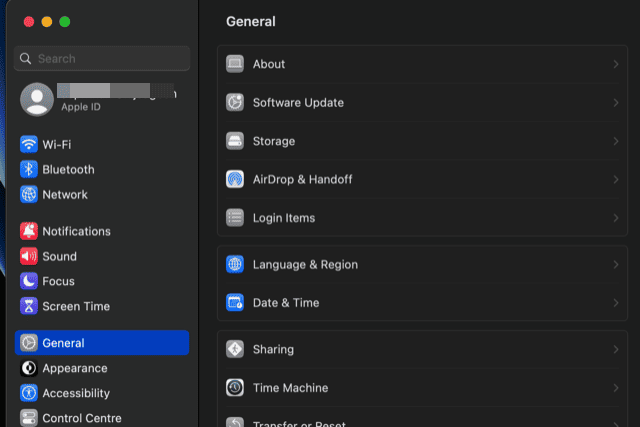Open Language & Region settings
This screenshot has width=640, height=427.
305,265
